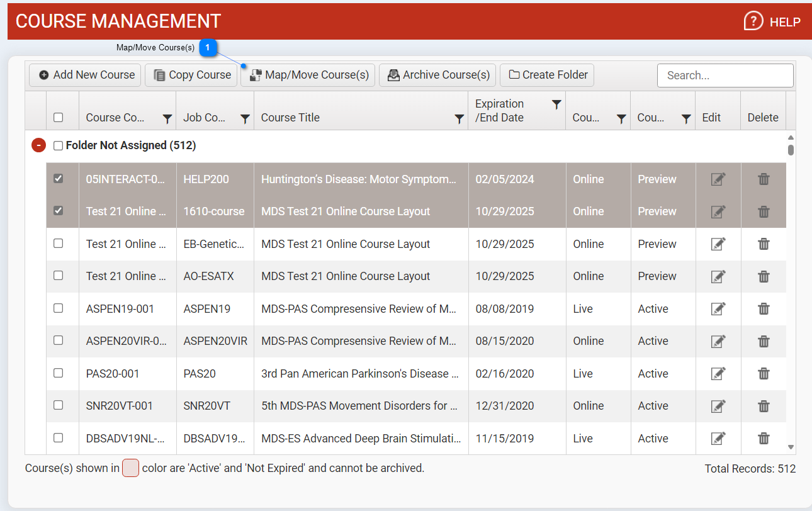Check the ASPEN19-001 row checkbox
The height and width of the screenshot is (511, 812).
click(59, 308)
